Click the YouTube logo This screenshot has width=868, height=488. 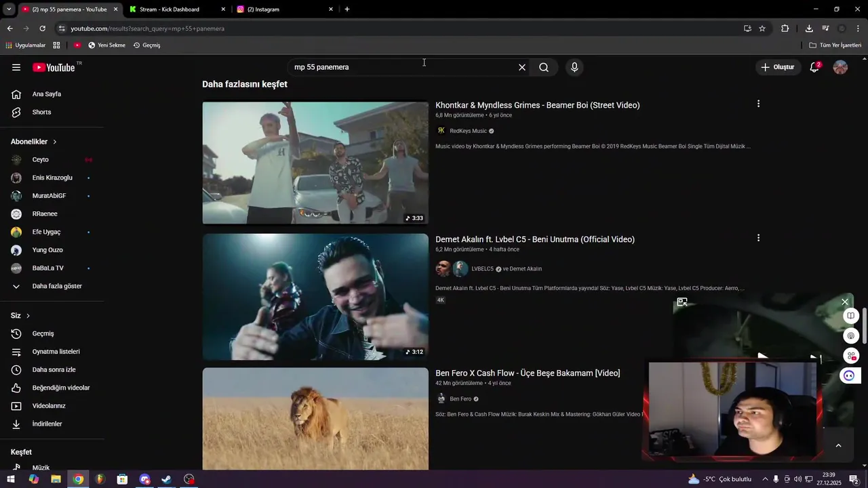coord(54,67)
